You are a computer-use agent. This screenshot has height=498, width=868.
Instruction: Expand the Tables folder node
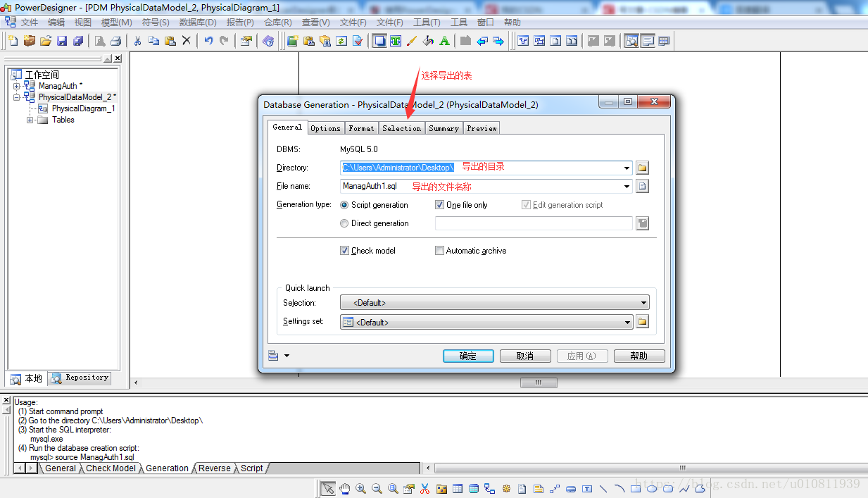[30, 120]
